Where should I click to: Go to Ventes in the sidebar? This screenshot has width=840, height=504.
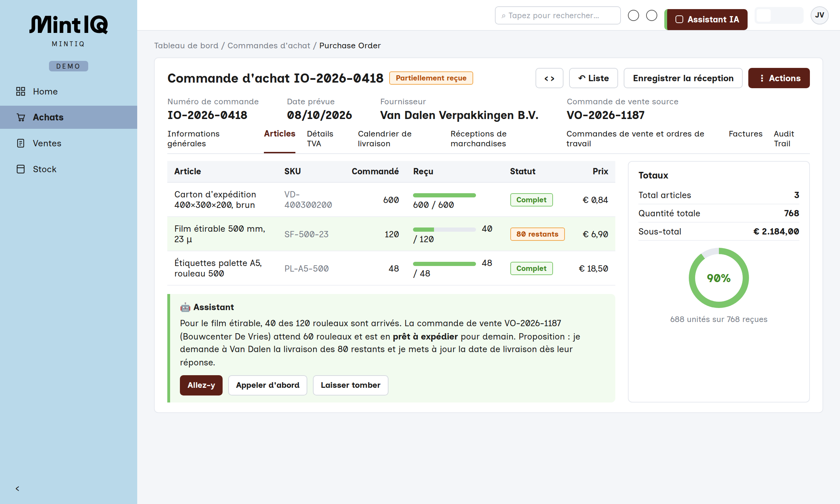69,143
